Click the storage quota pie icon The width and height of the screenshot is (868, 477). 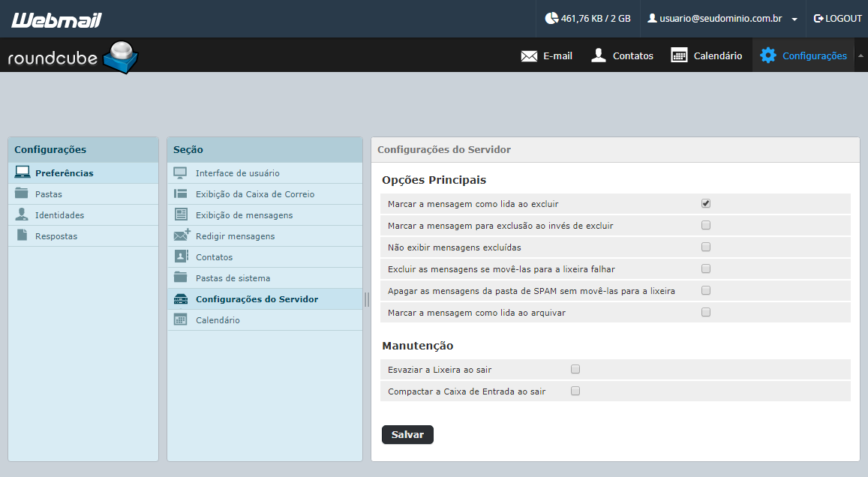[551, 18]
